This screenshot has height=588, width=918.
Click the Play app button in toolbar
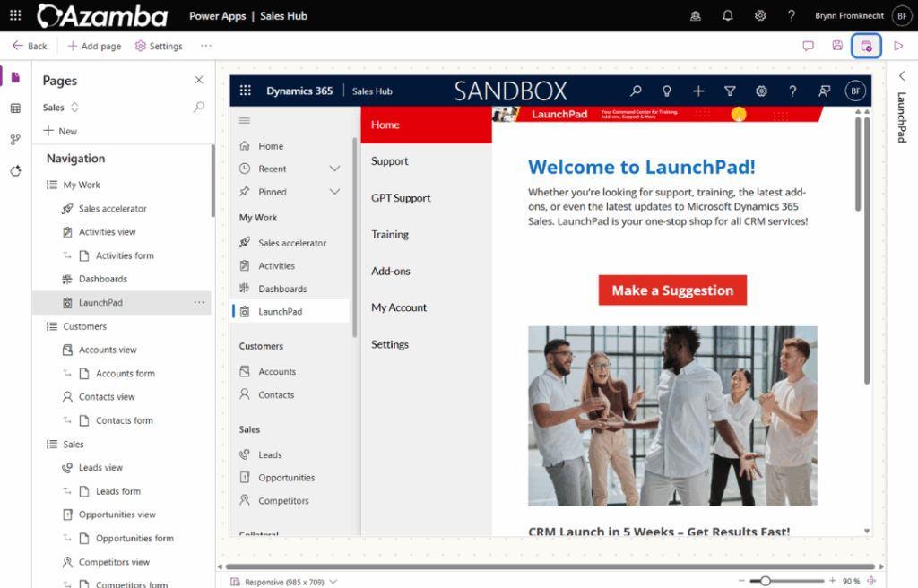pos(898,46)
